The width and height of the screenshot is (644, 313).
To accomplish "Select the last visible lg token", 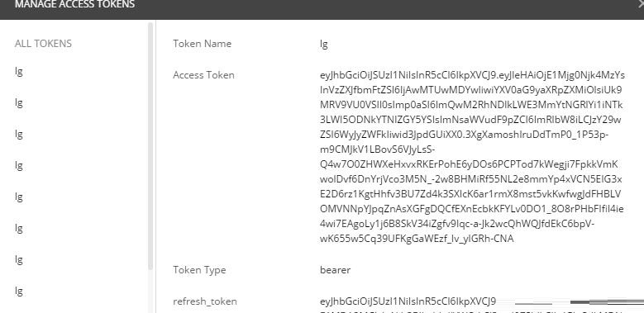I will tap(19, 292).
